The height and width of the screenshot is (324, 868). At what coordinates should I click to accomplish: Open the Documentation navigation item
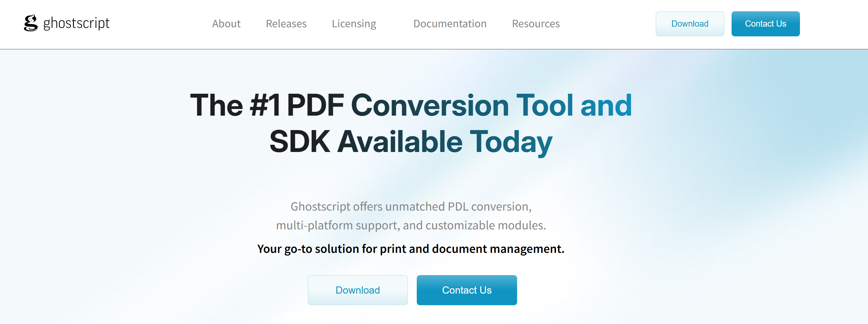coord(450,24)
